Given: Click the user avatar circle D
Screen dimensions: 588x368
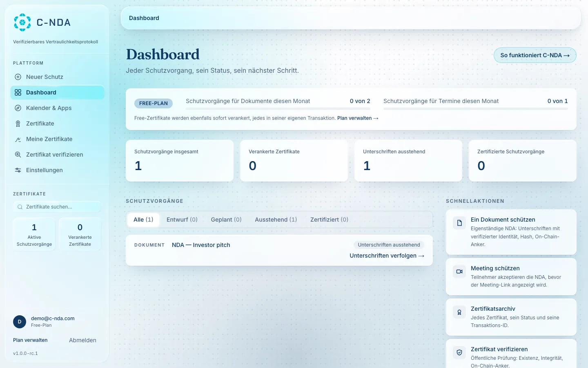Looking at the screenshot, I should coord(20,322).
